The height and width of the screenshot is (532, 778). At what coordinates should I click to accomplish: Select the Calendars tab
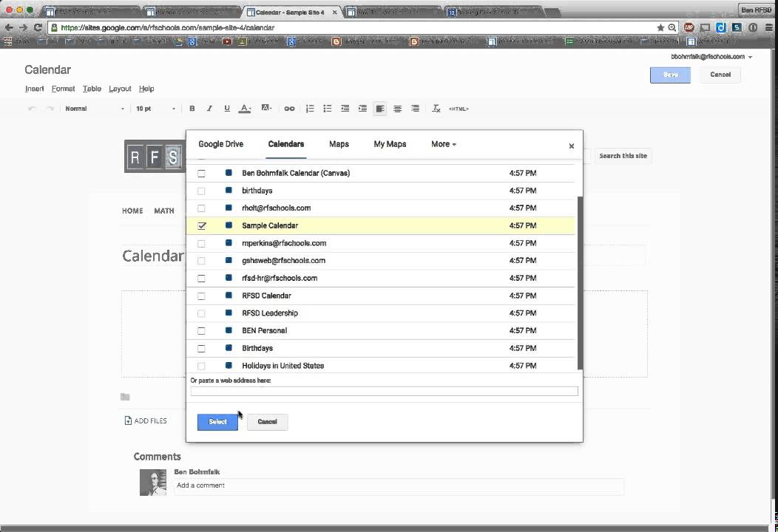point(285,144)
